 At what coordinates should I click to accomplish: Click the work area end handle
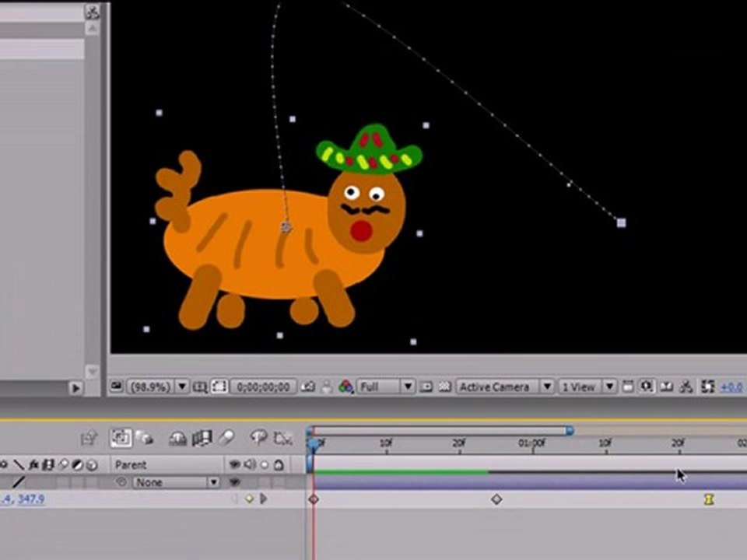(x=570, y=431)
